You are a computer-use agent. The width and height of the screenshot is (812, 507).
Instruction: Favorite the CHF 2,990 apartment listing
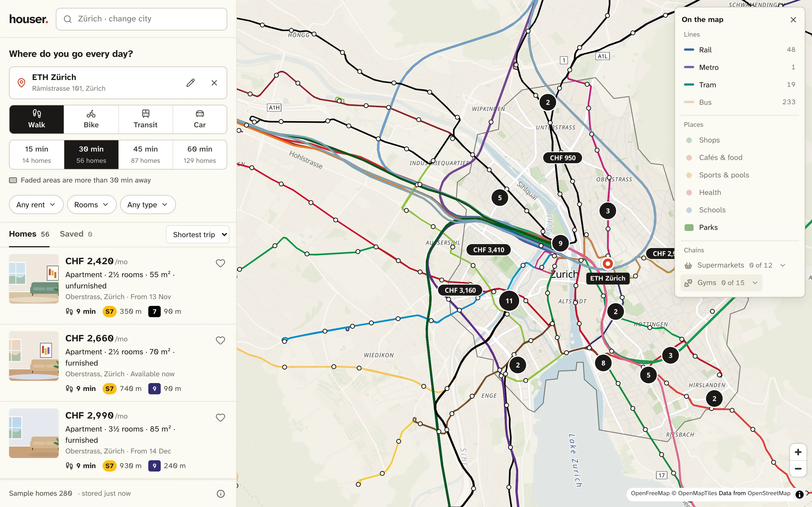pyautogui.click(x=220, y=417)
